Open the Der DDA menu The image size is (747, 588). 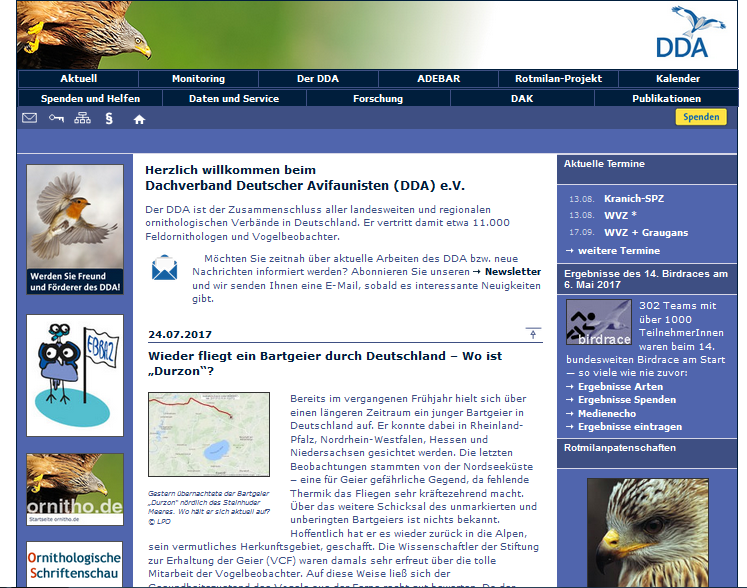pyautogui.click(x=318, y=79)
